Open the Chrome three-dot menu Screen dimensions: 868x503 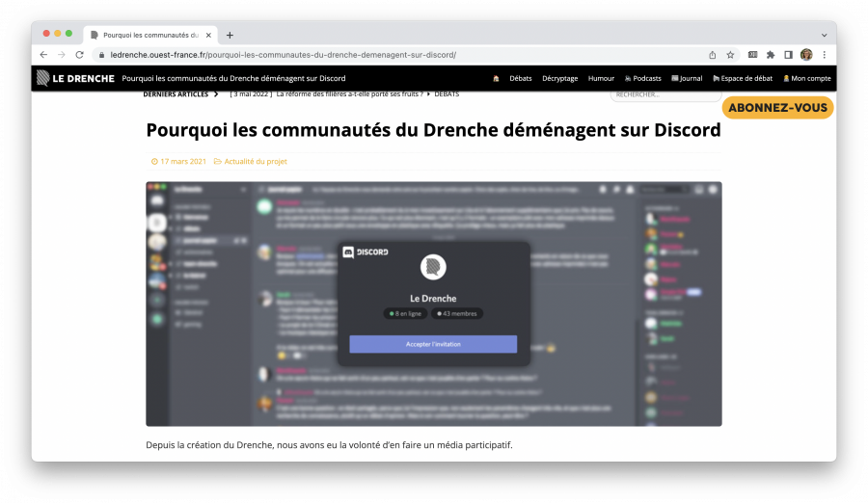825,55
